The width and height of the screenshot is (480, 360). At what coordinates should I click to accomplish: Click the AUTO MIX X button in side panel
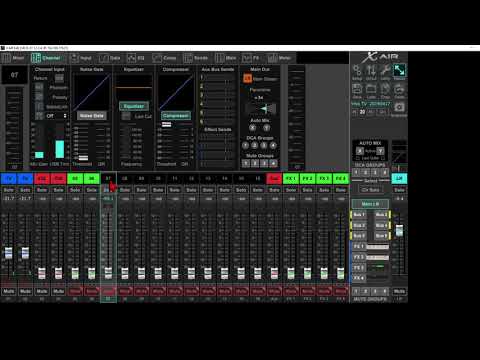pos(360,151)
